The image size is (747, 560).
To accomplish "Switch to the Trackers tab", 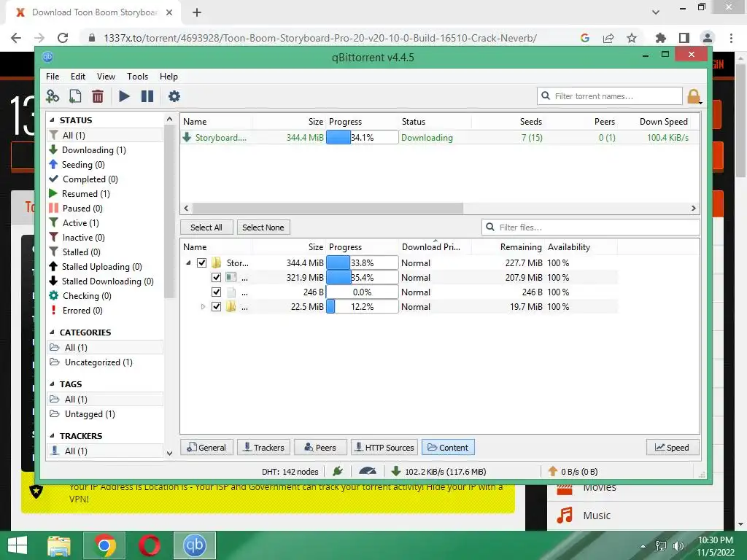I will tap(263, 448).
